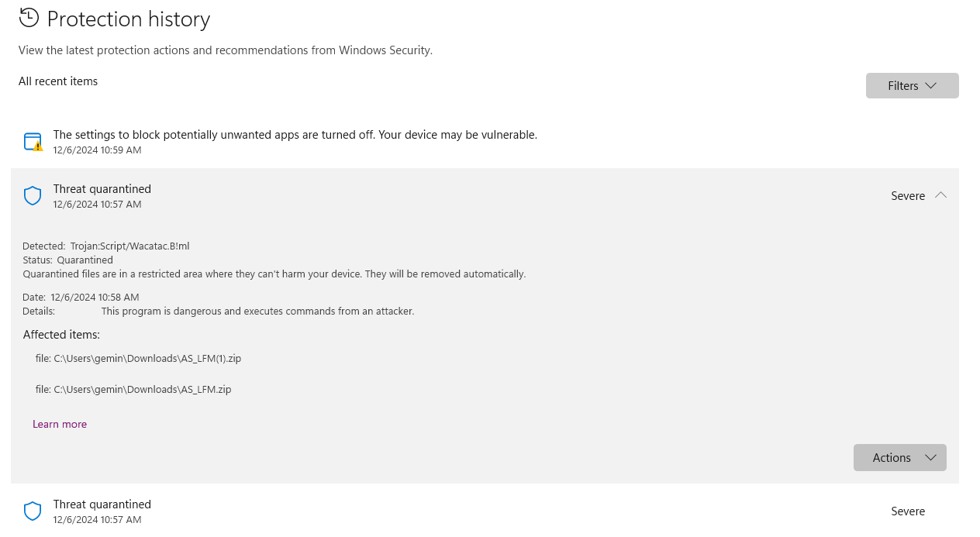
Task: Click the Protection history clock icon
Action: [x=29, y=17]
